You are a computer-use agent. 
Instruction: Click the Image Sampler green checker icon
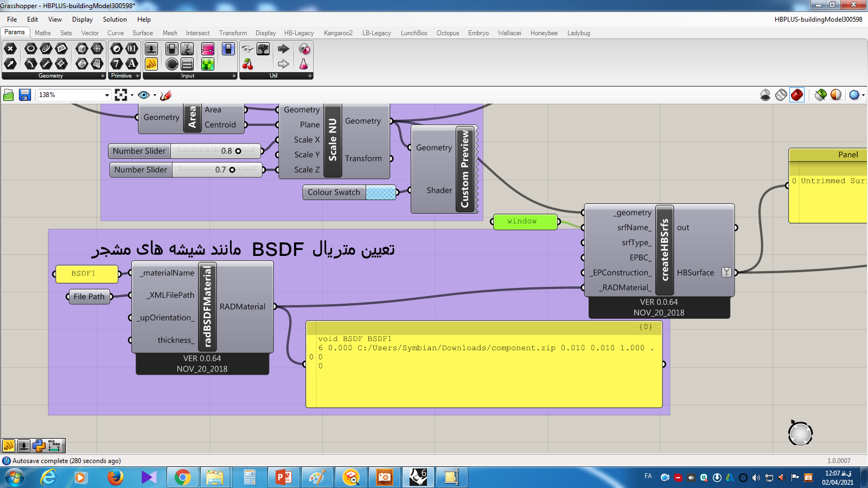[x=207, y=64]
